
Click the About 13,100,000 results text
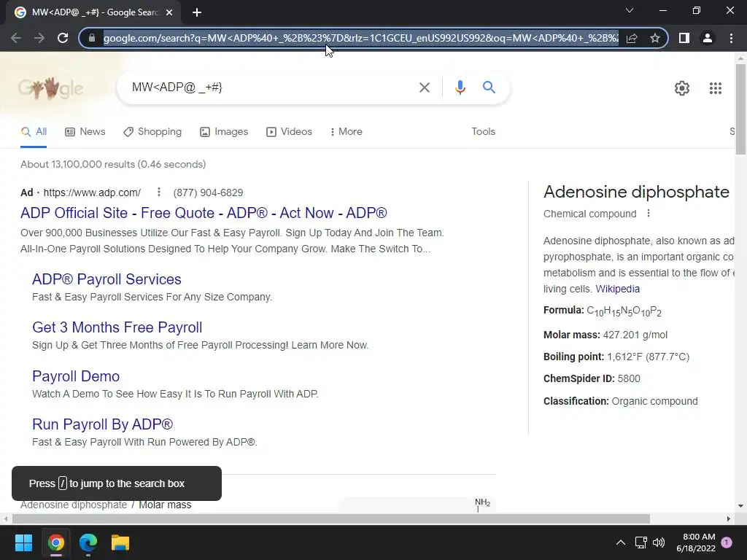tap(113, 164)
